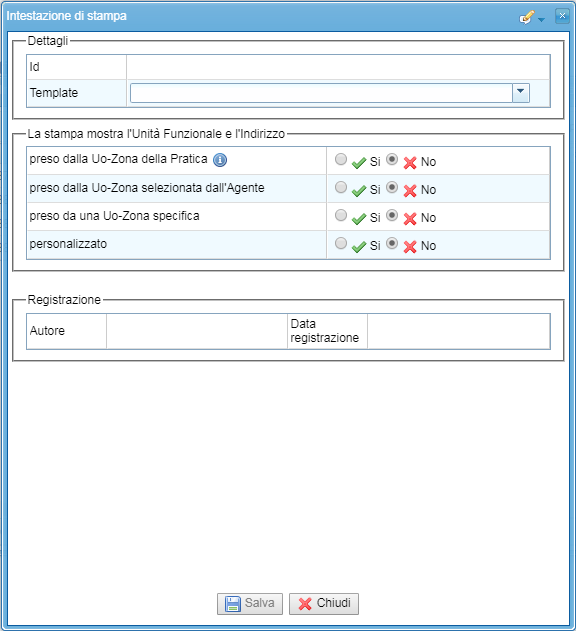Close the Intestazione di stampa dialog
This screenshot has height=631, width=576.
tap(562, 16)
